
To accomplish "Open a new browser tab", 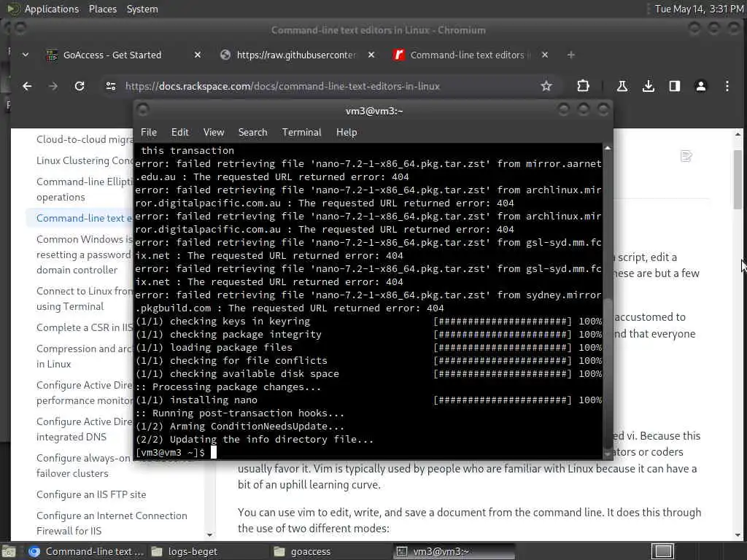I will pyautogui.click(x=570, y=55).
